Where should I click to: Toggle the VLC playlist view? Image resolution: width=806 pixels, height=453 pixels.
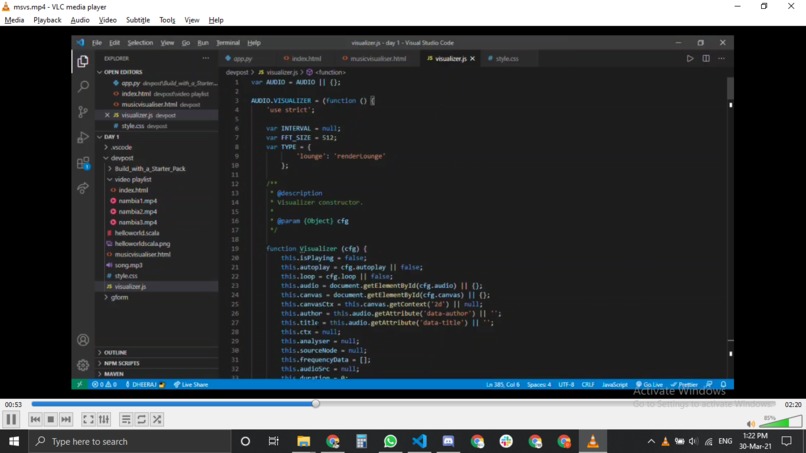pos(126,420)
